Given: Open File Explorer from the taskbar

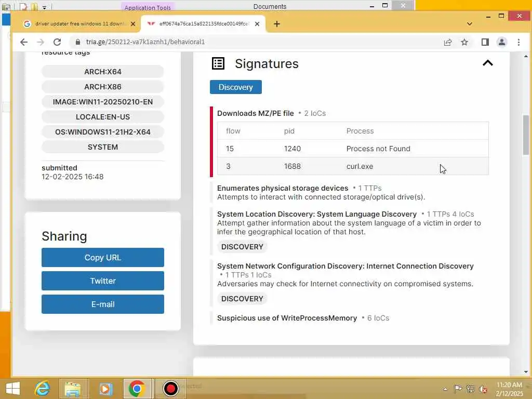Looking at the screenshot, I should coord(73,389).
